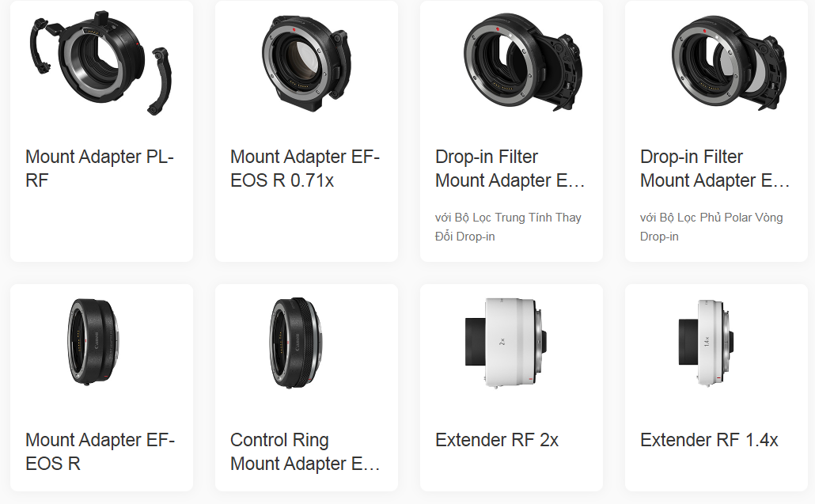Open the Control Ring Mount Adapter image
Image resolution: width=815 pixels, height=504 pixels.
tap(296, 342)
